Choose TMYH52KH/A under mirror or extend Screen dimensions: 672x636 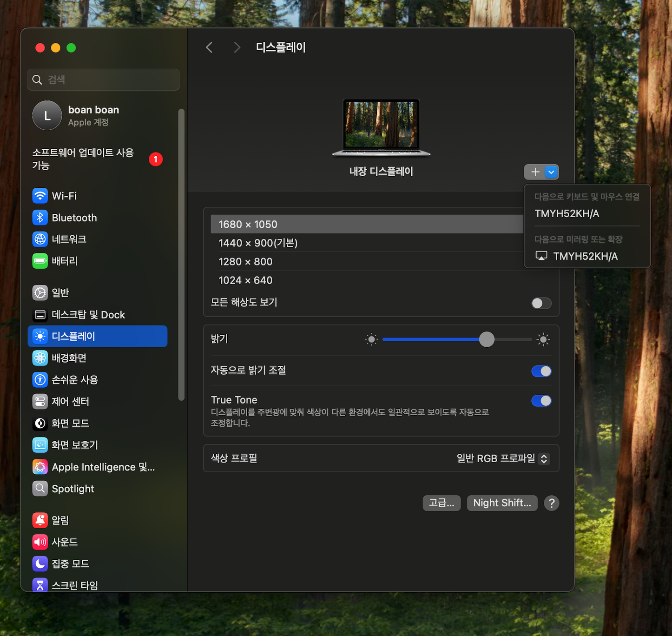[585, 256]
